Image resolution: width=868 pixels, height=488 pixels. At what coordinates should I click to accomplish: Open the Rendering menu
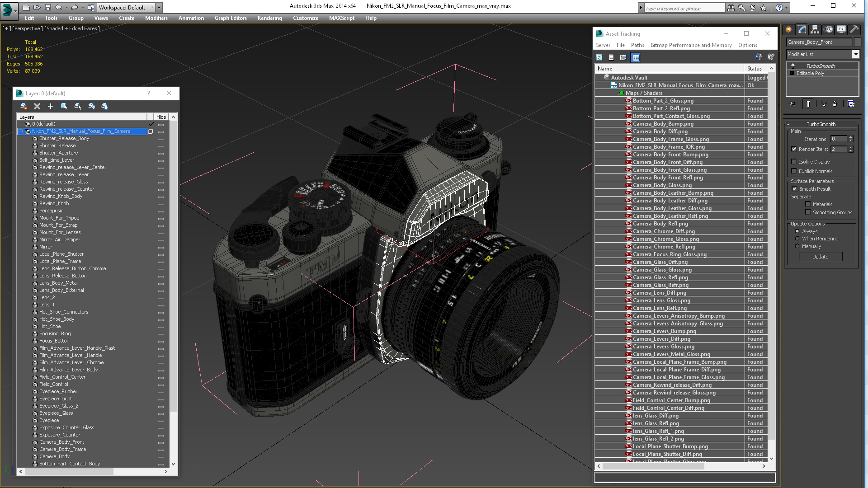(x=270, y=18)
